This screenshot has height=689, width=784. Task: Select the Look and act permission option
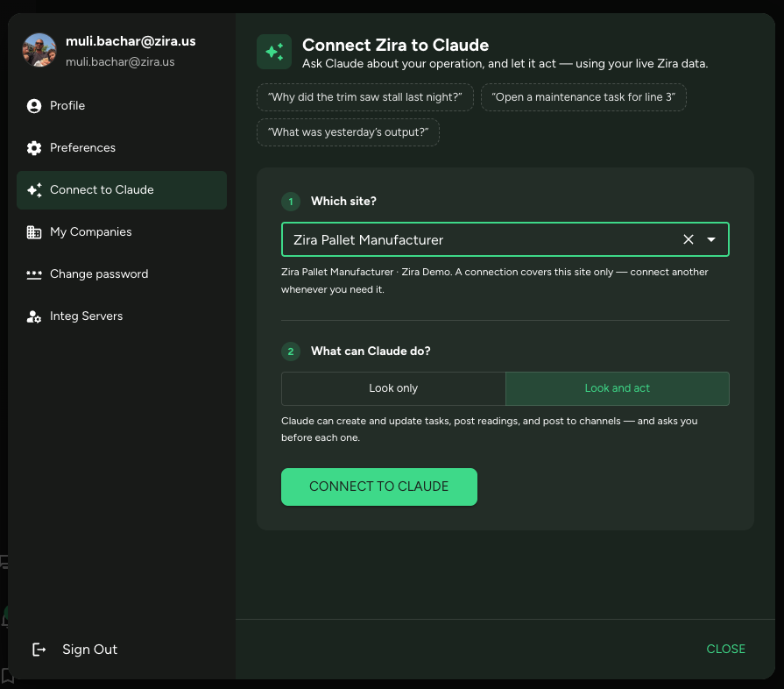click(x=618, y=388)
